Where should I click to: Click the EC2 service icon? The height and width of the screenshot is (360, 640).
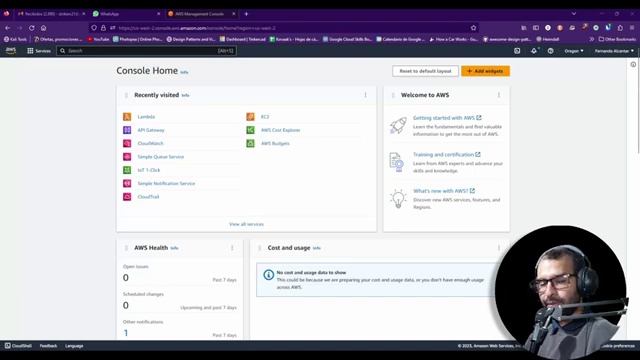coord(250,117)
